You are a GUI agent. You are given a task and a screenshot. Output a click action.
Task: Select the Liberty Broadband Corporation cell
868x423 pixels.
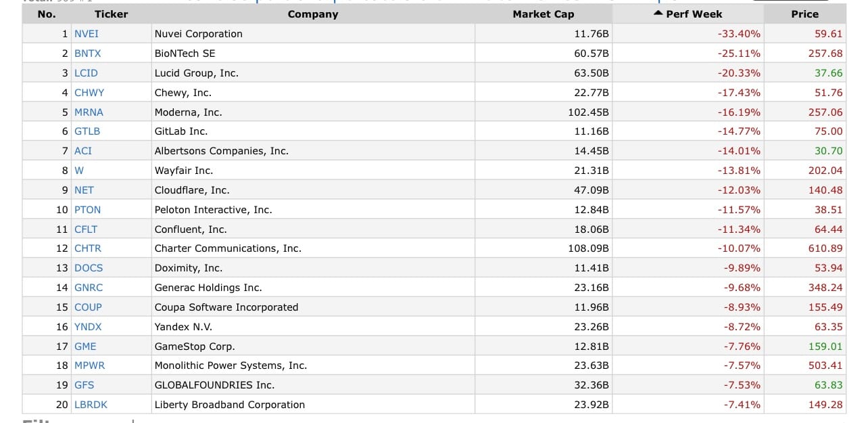click(313, 405)
